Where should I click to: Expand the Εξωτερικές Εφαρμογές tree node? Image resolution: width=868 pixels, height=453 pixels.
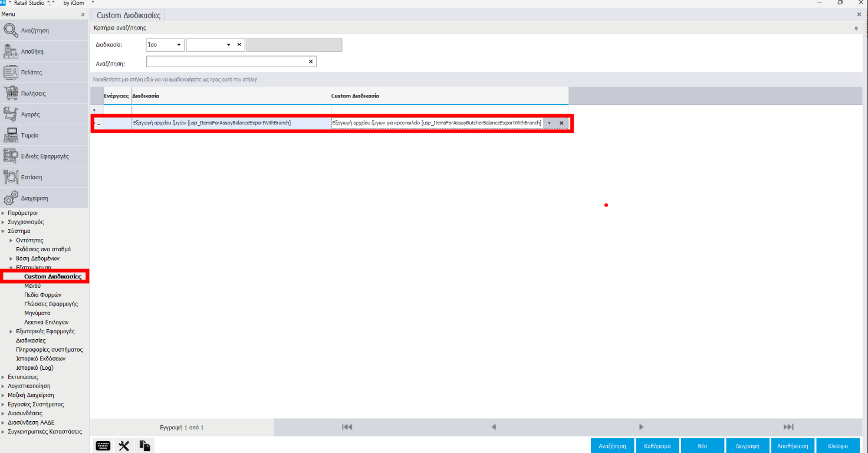[11, 331]
